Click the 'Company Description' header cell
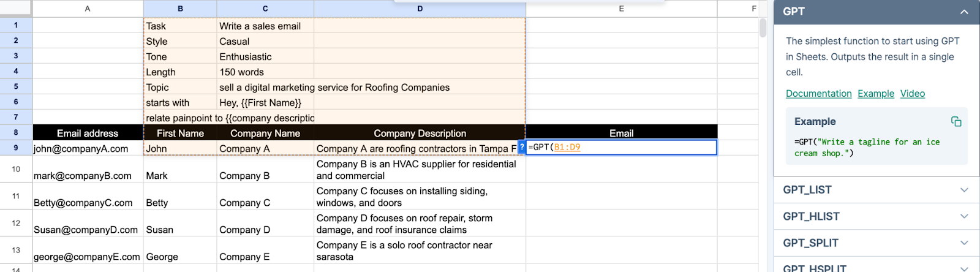The width and height of the screenshot is (980, 272). [420, 133]
